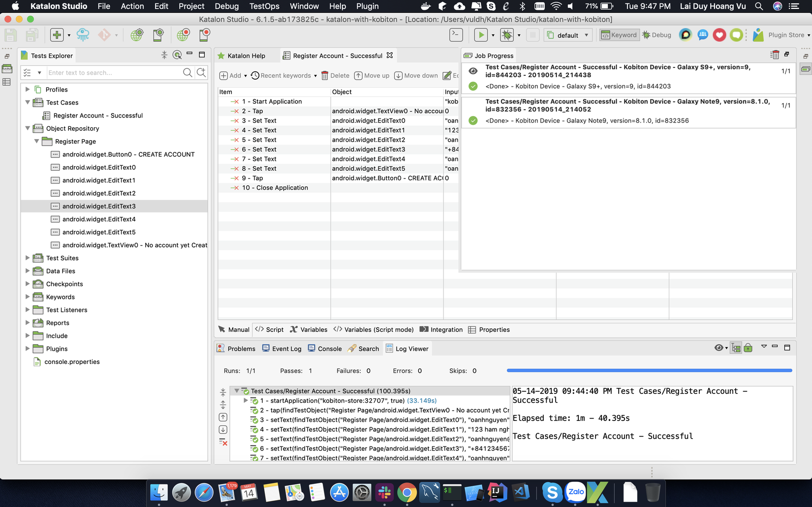Toggle the Keyword perspective button

(x=619, y=35)
